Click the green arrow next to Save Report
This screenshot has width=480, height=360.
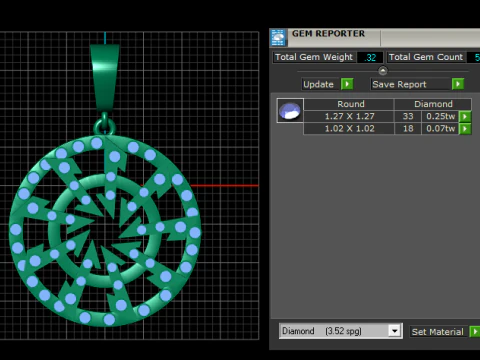(x=458, y=84)
